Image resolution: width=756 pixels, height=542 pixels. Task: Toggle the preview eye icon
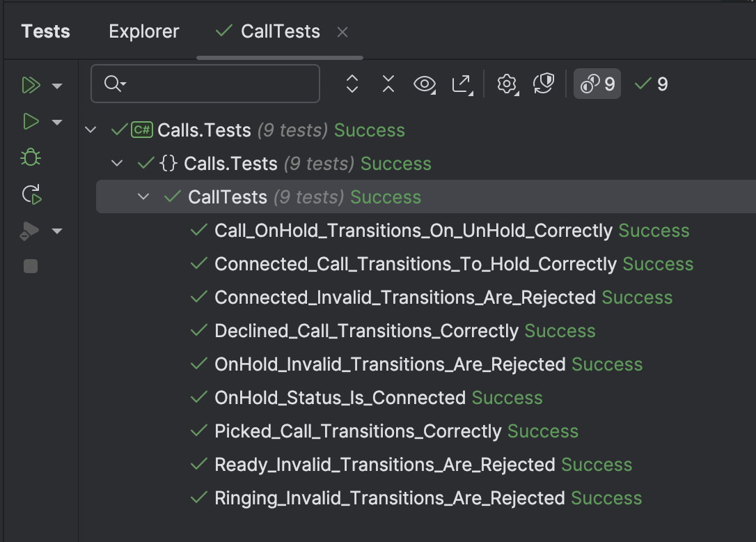pyautogui.click(x=425, y=84)
